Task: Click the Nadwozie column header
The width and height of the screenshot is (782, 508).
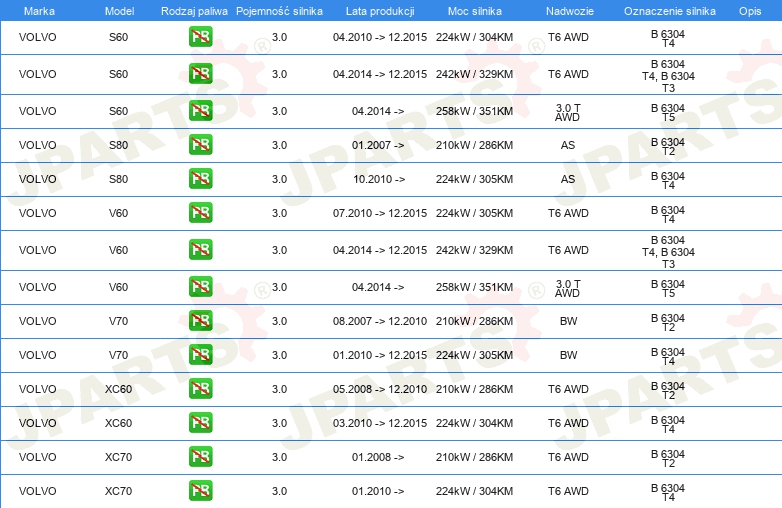Action: [570, 11]
